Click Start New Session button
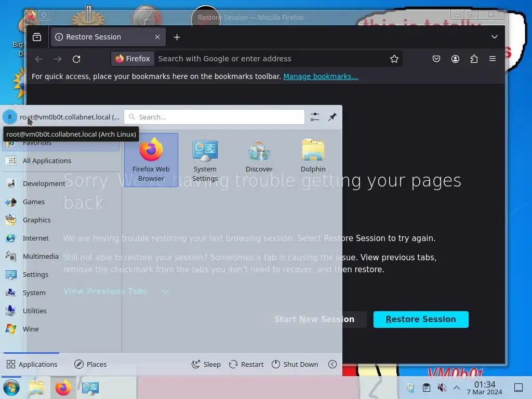 [314, 320]
